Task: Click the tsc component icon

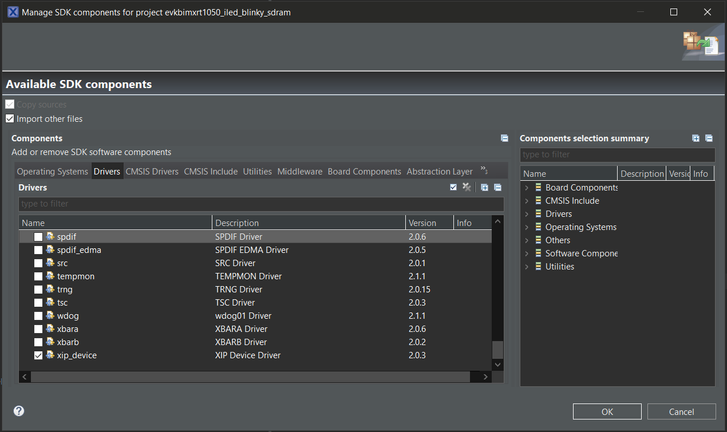Action: [50, 302]
